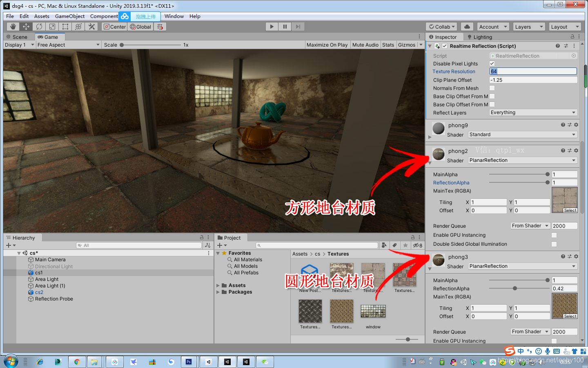Image resolution: width=588 pixels, height=368 pixels.
Task: Start Play mode
Action: (272, 27)
